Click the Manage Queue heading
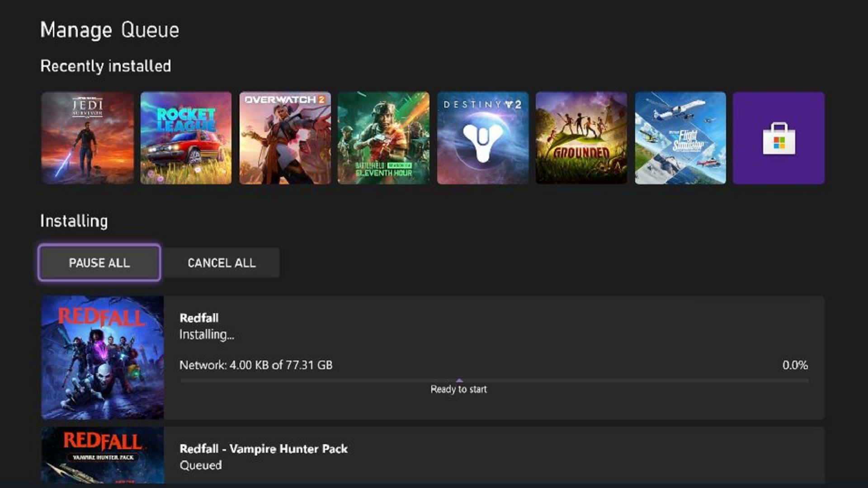This screenshot has width=868, height=488. [110, 30]
